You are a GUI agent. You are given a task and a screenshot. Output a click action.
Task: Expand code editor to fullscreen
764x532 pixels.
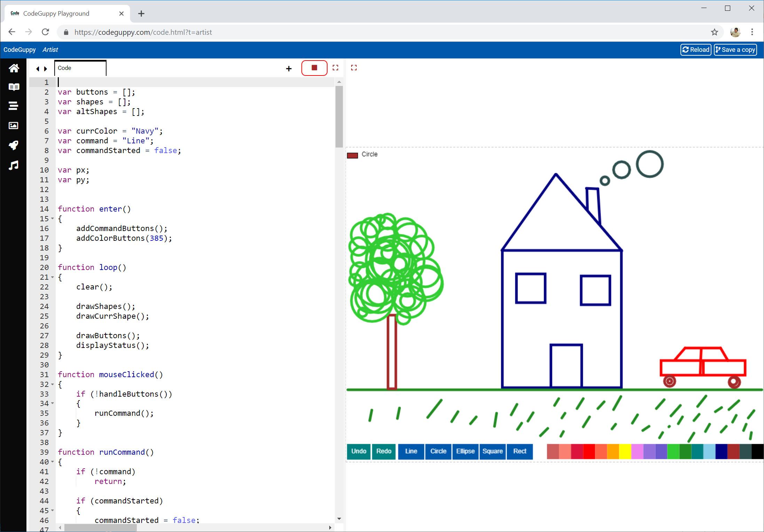tap(335, 68)
